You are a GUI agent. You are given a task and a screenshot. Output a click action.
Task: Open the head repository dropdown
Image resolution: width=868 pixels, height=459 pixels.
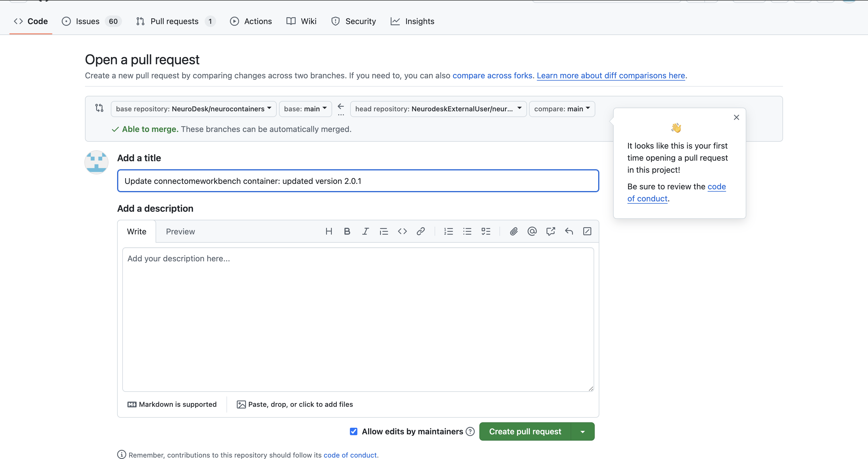(x=438, y=109)
